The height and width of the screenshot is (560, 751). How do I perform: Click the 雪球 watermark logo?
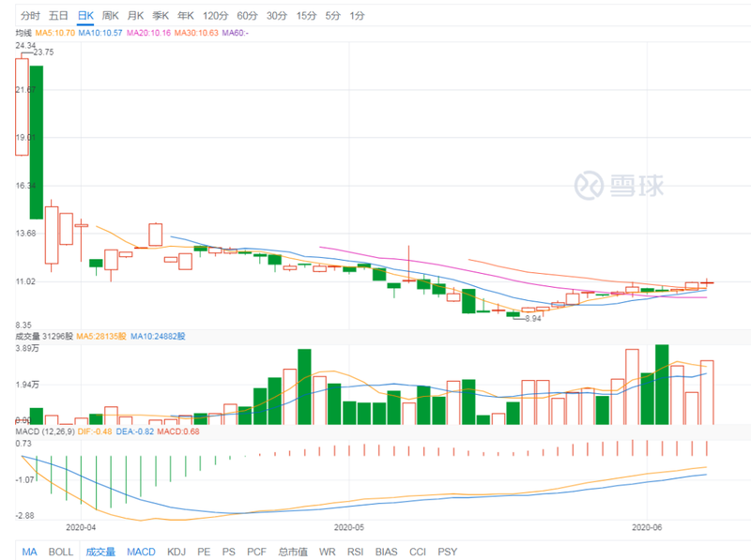click(x=620, y=185)
